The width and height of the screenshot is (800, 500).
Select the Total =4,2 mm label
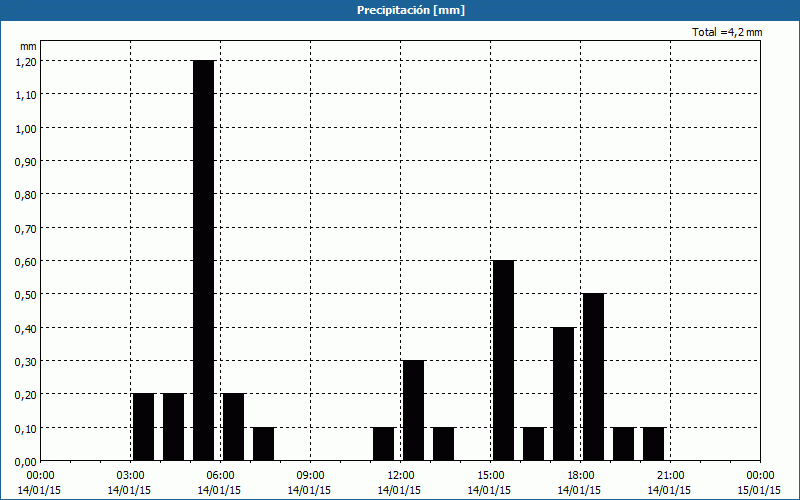727,32
